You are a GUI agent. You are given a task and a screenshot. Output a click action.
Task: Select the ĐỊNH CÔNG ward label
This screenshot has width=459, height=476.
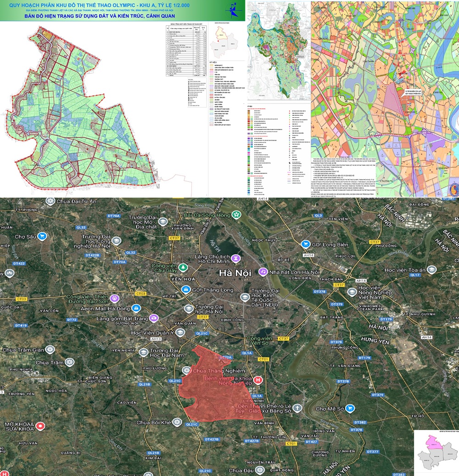point(232,320)
